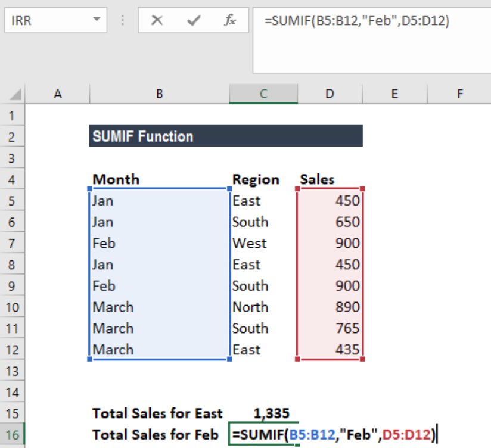Viewport: 491px width, 448px height.
Task: Select column F header
Action: click(x=459, y=94)
